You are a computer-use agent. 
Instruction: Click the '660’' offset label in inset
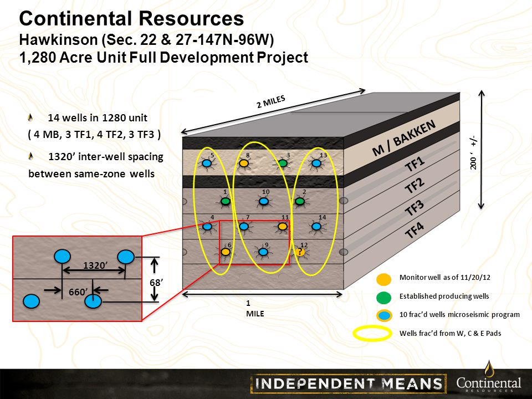point(78,292)
